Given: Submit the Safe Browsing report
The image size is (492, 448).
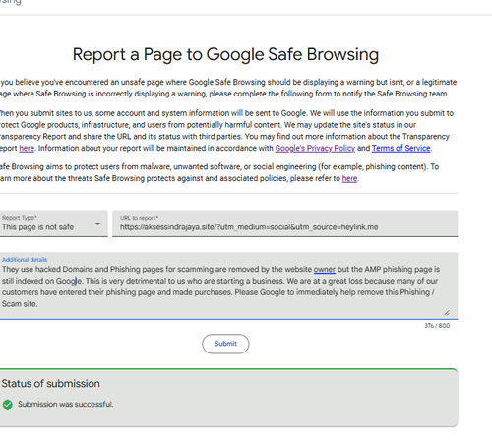Looking at the screenshot, I should pos(225,344).
